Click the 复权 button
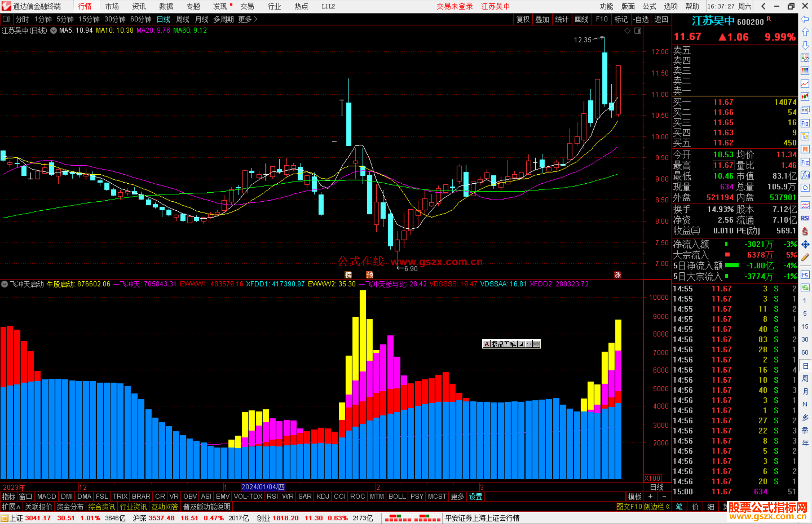Viewport: 812px width, 524px height. tap(523, 19)
